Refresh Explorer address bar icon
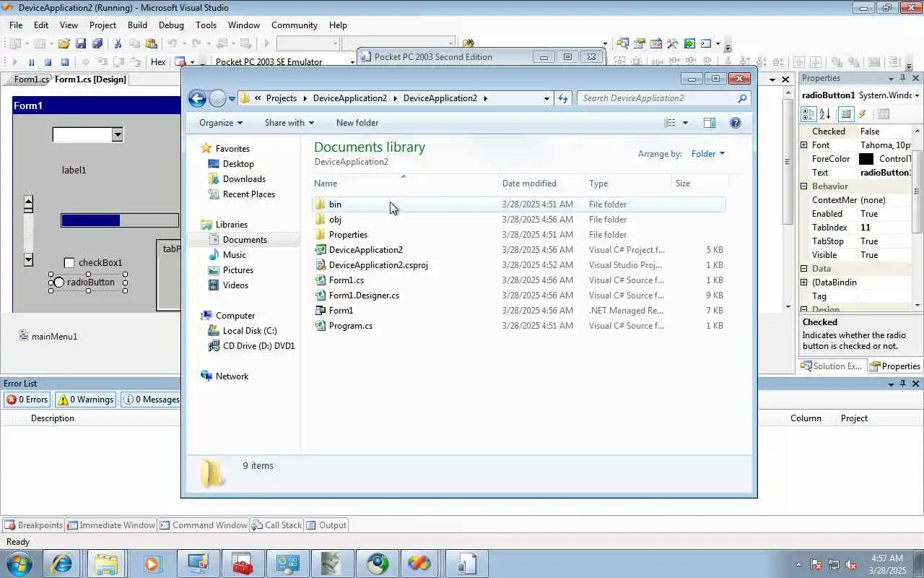This screenshot has width=924, height=578. 563,98
